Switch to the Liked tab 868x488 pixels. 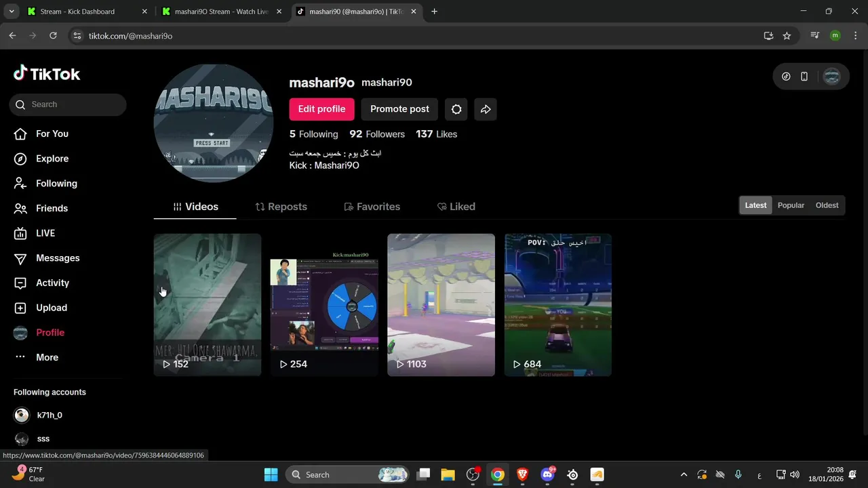click(456, 207)
